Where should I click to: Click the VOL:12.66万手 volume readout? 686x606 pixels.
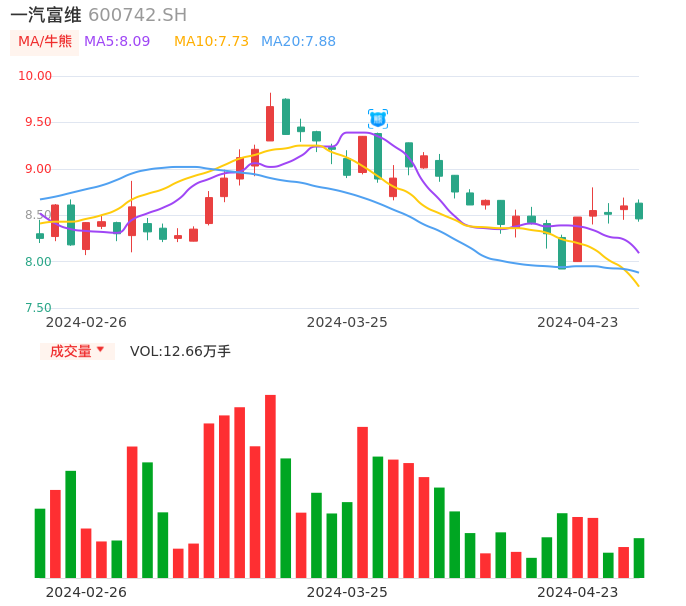180,351
